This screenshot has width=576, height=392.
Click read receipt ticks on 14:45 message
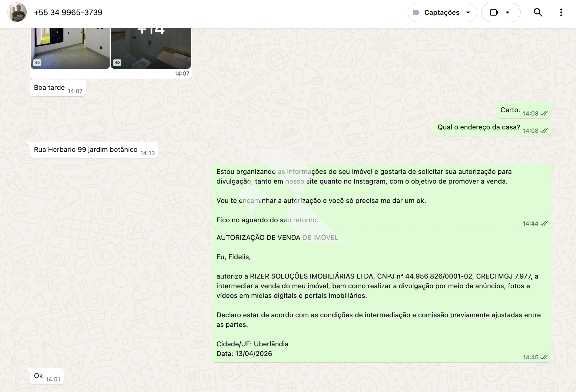click(544, 357)
